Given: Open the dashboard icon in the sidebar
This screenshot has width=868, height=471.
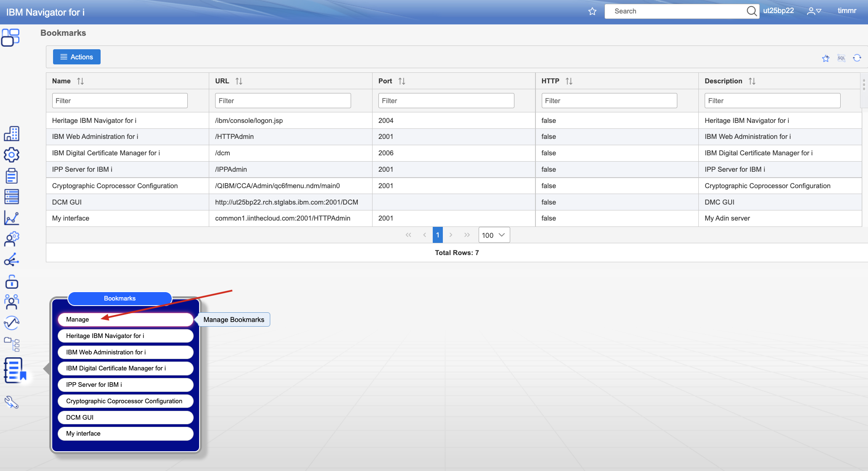Looking at the screenshot, I should point(11,37).
